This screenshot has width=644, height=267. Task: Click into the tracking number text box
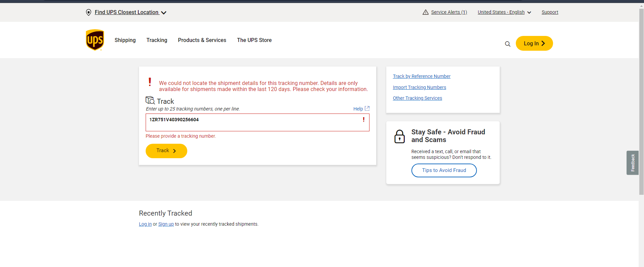257,122
